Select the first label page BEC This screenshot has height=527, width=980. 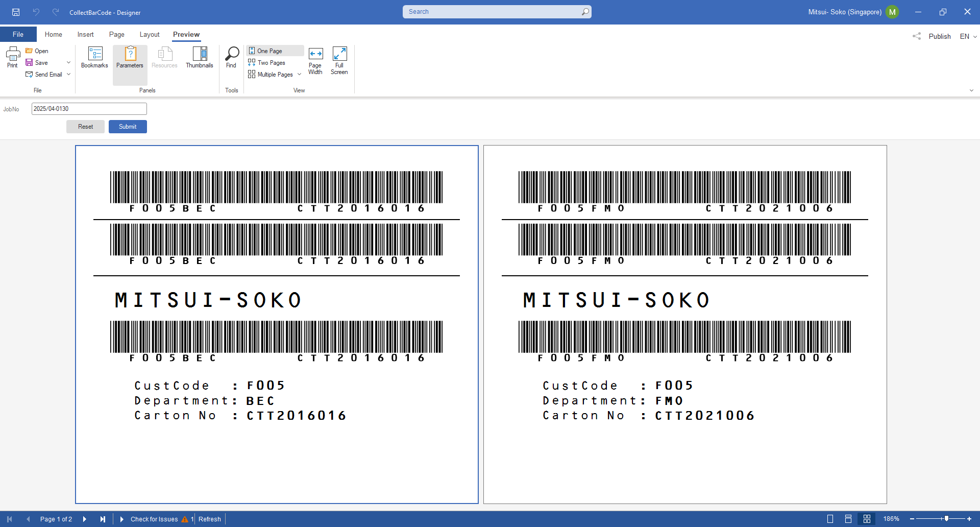tap(277, 324)
